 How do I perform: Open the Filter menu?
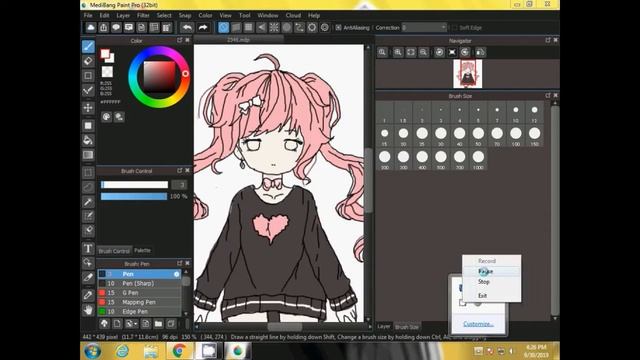click(143, 16)
